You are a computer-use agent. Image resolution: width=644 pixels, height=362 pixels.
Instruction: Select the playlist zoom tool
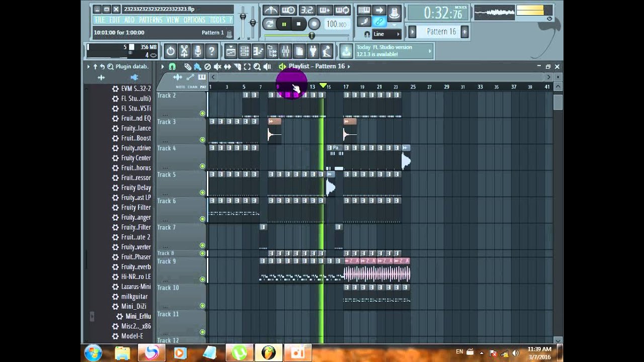257,66
